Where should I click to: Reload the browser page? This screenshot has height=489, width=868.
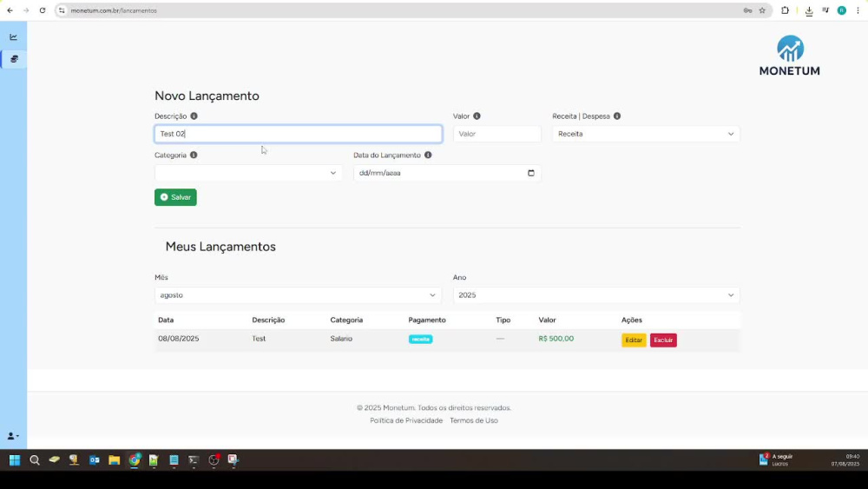[42, 10]
